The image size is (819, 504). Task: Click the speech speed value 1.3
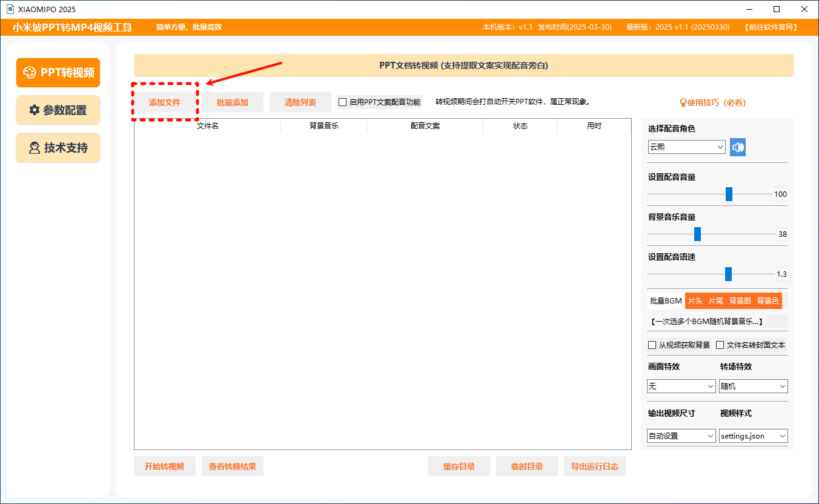coord(782,274)
